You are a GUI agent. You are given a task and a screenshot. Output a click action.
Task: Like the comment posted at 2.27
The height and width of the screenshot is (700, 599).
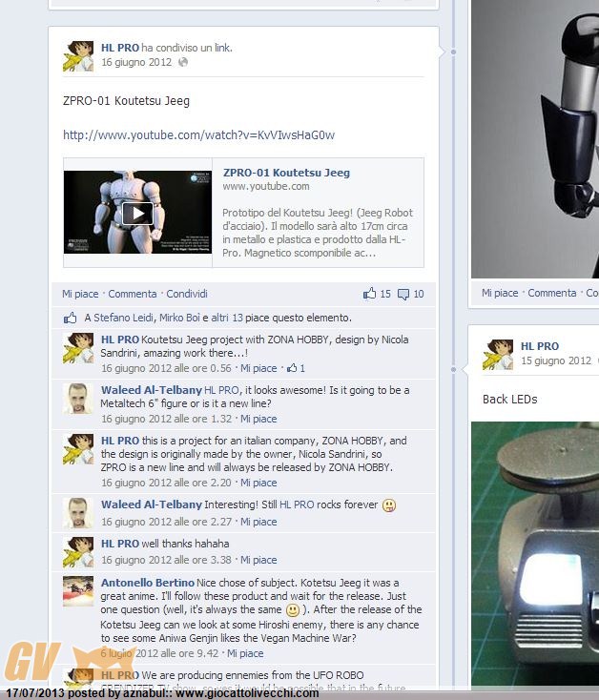point(258,522)
